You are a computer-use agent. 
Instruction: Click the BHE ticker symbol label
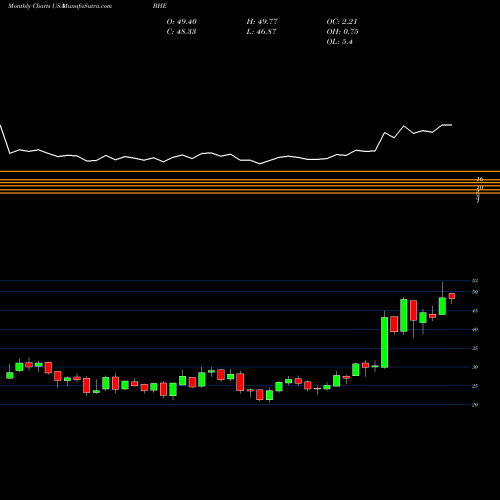(160, 6)
